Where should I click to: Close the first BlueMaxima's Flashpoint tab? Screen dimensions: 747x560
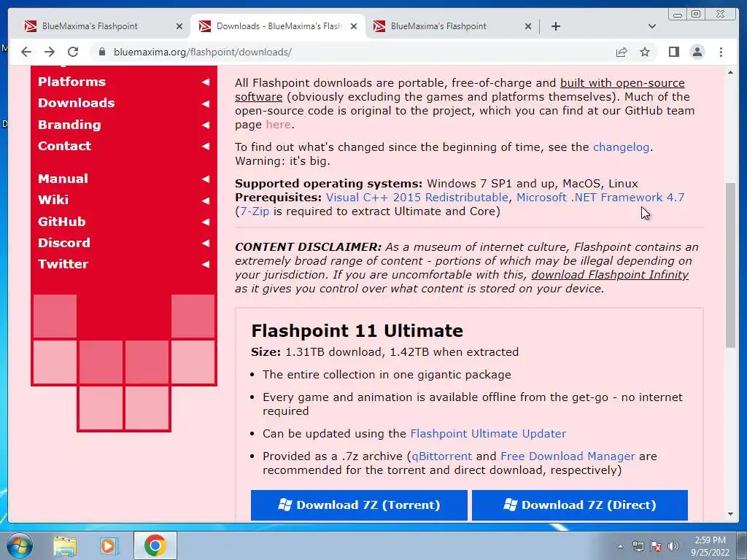click(179, 26)
